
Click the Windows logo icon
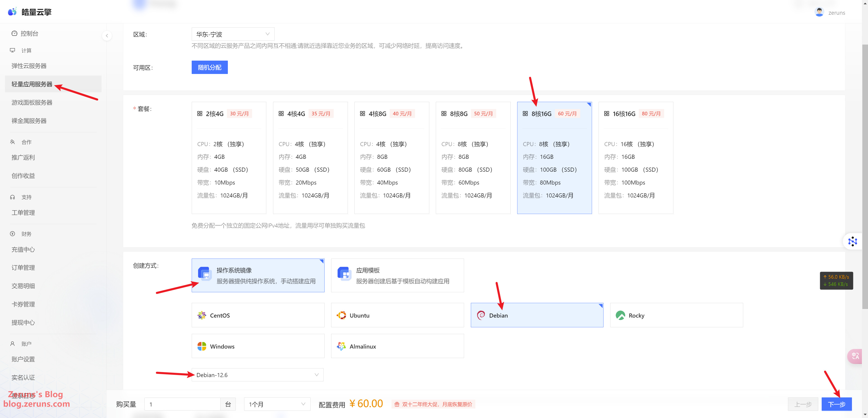pos(202,346)
